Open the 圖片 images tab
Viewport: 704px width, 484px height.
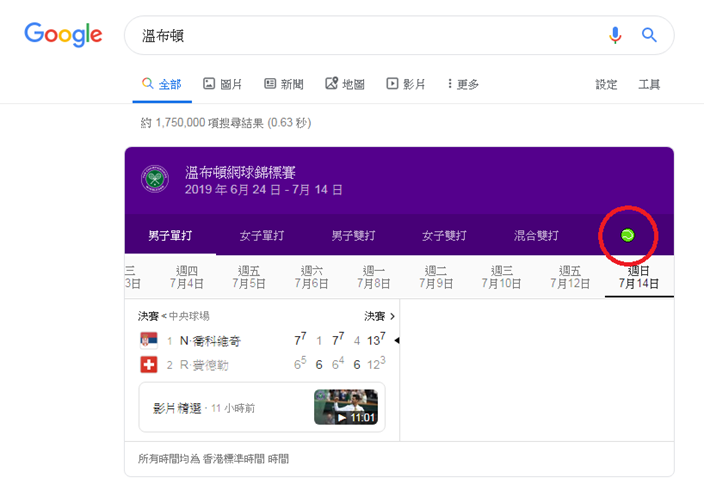click(x=222, y=84)
